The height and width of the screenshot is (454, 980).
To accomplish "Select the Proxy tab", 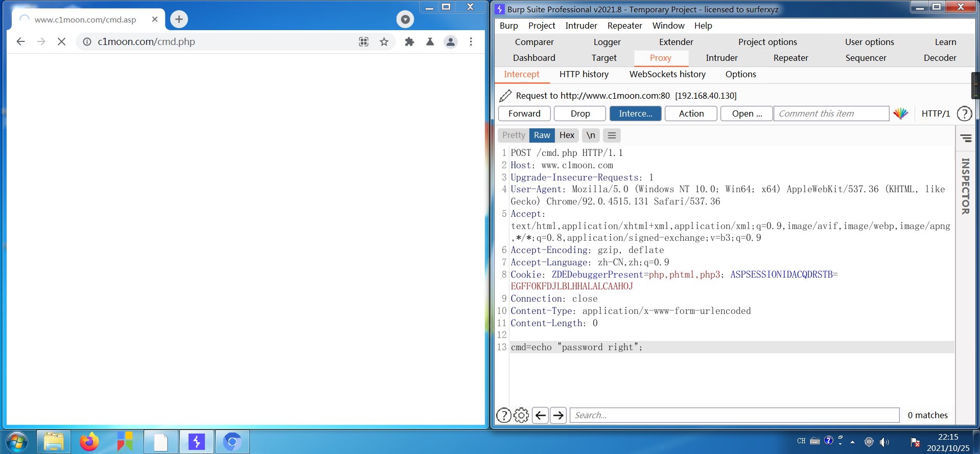I will (x=661, y=58).
